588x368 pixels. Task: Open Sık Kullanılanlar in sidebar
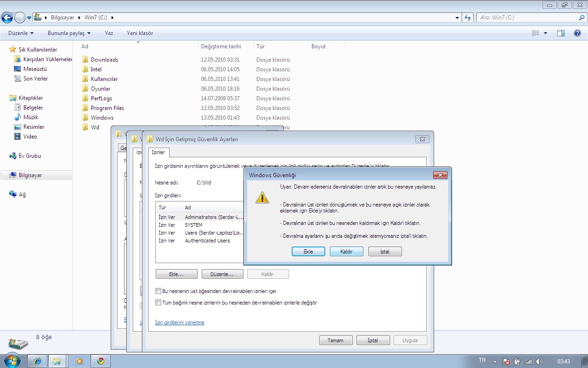(x=38, y=50)
